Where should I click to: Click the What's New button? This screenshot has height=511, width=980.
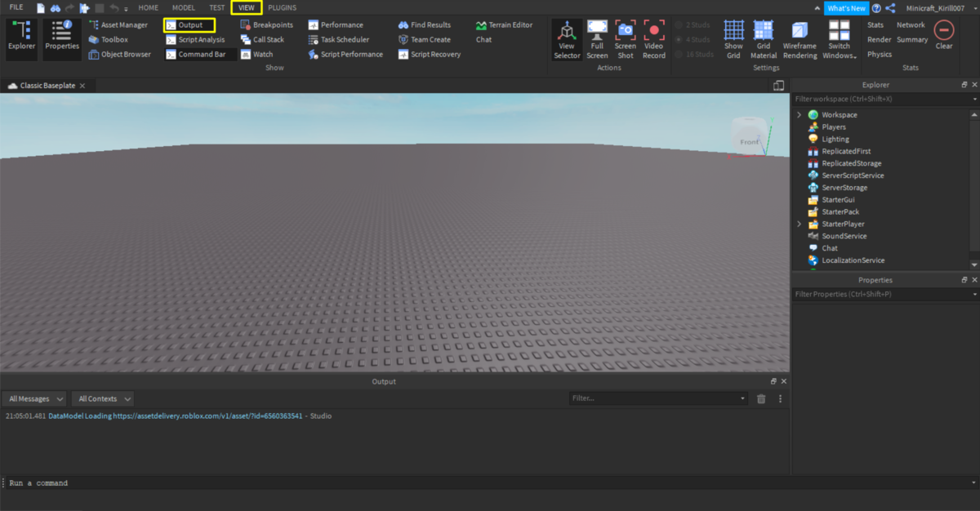847,8
